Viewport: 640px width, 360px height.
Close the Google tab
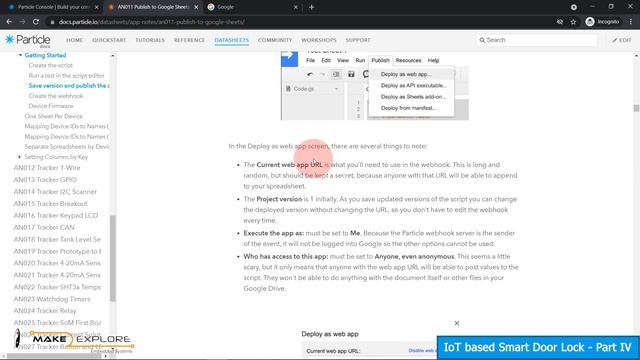[x=296, y=7]
